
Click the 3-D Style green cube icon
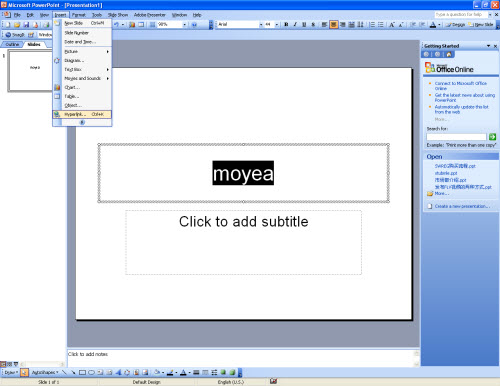click(232, 372)
